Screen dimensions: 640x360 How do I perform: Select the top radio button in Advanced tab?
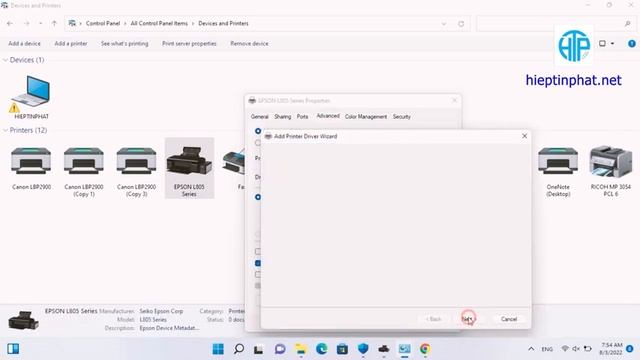point(258,131)
